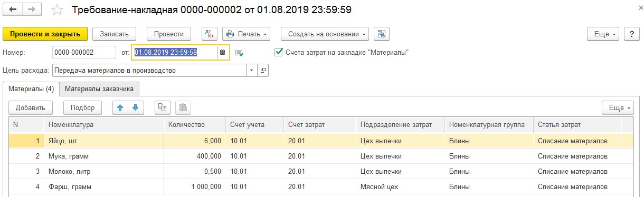Open the date calendar picker
The width and height of the screenshot is (644, 197).
(222, 53)
